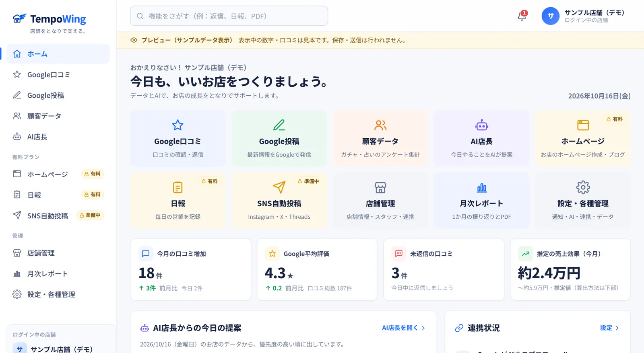Click the 4.3 average rating value
This screenshot has width=644, height=353.
[x=279, y=273]
